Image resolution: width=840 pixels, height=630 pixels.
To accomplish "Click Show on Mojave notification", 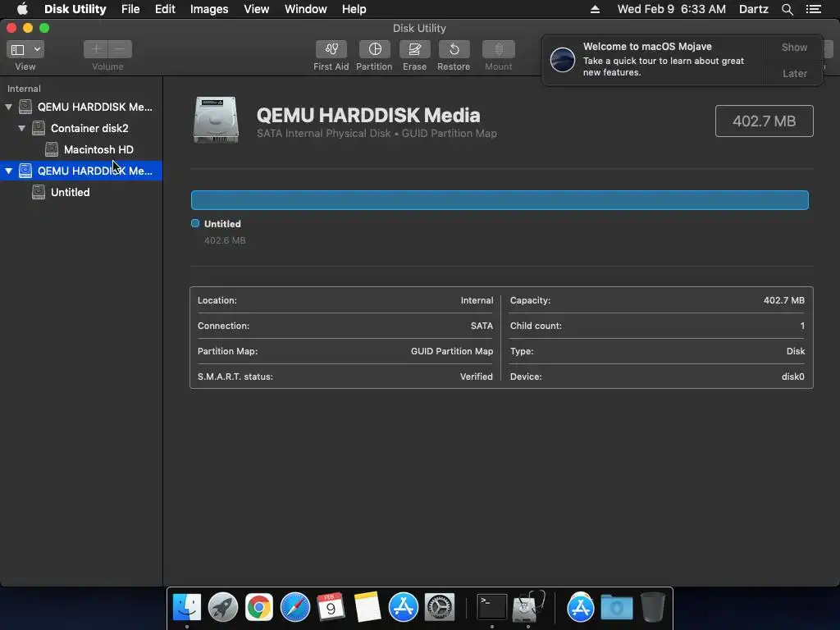I will pyautogui.click(x=794, y=47).
